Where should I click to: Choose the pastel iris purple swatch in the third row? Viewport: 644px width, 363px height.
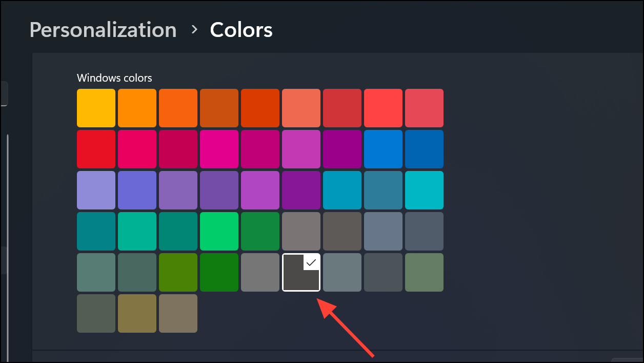pyautogui.click(x=178, y=190)
